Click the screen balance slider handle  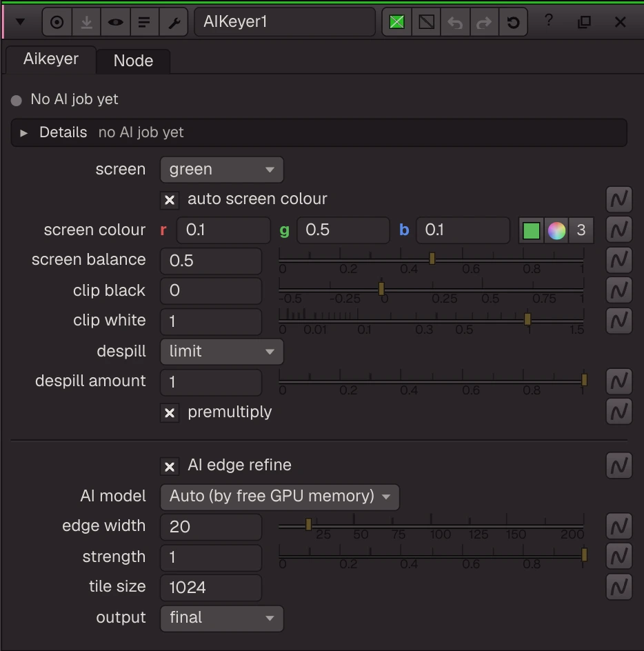[x=432, y=259]
